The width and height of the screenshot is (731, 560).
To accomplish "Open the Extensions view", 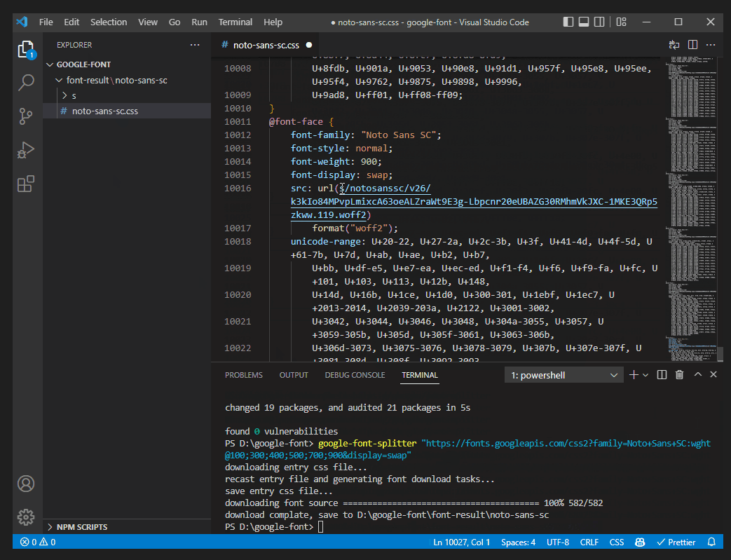I will [x=26, y=184].
